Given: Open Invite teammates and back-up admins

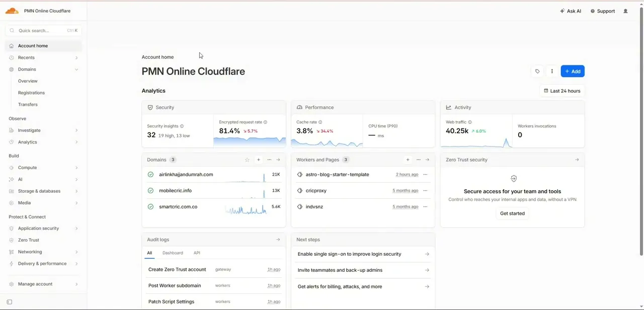Looking at the screenshot, I should tap(363, 270).
